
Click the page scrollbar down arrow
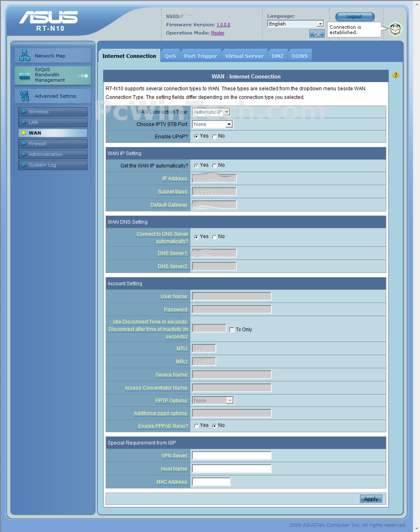click(417, 529)
